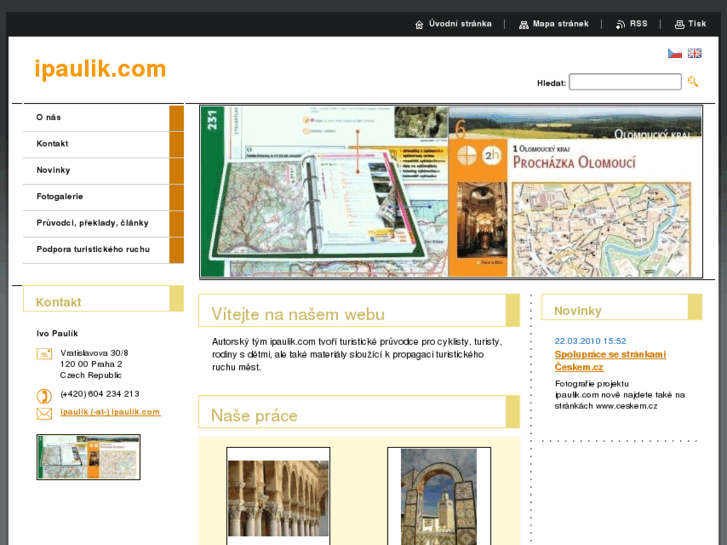Click the address card icon in Kontakt
This screenshot has width=727, height=545.
[44, 354]
